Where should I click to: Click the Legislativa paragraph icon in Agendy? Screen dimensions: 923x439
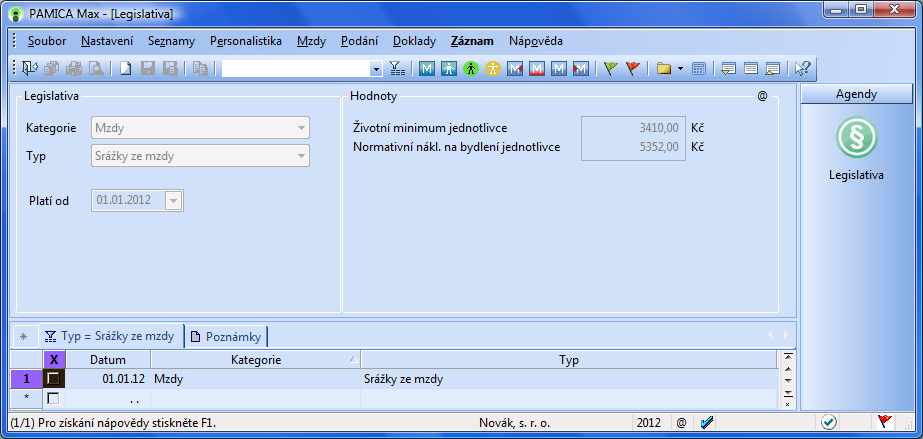(x=856, y=138)
